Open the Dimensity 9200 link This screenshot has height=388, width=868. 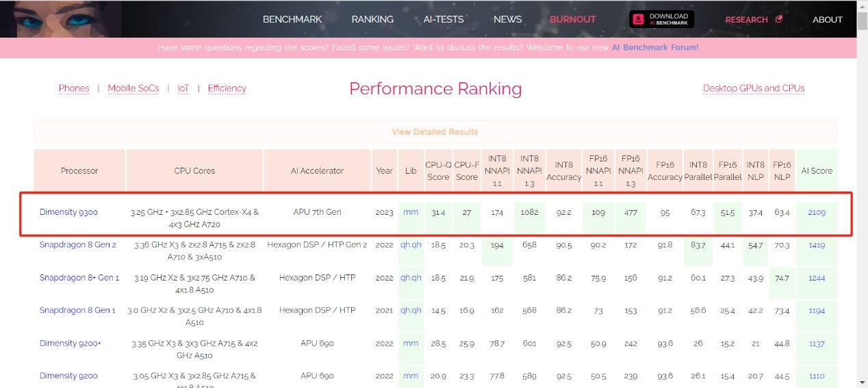coord(68,376)
